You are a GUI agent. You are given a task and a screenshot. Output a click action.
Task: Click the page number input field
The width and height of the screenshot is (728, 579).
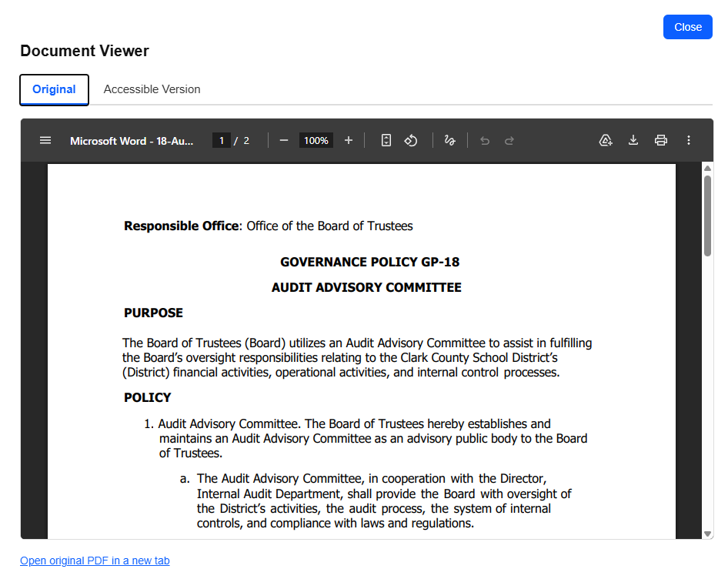[x=222, y=140]
